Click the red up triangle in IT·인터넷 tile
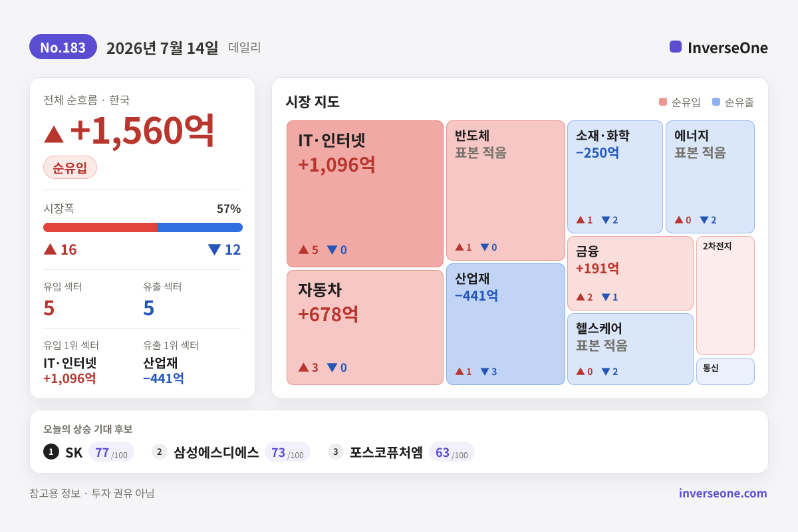 tap(303, 250)
